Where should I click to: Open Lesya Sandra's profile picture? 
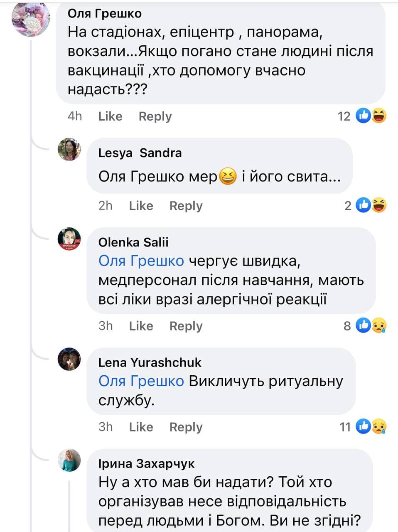69,149
